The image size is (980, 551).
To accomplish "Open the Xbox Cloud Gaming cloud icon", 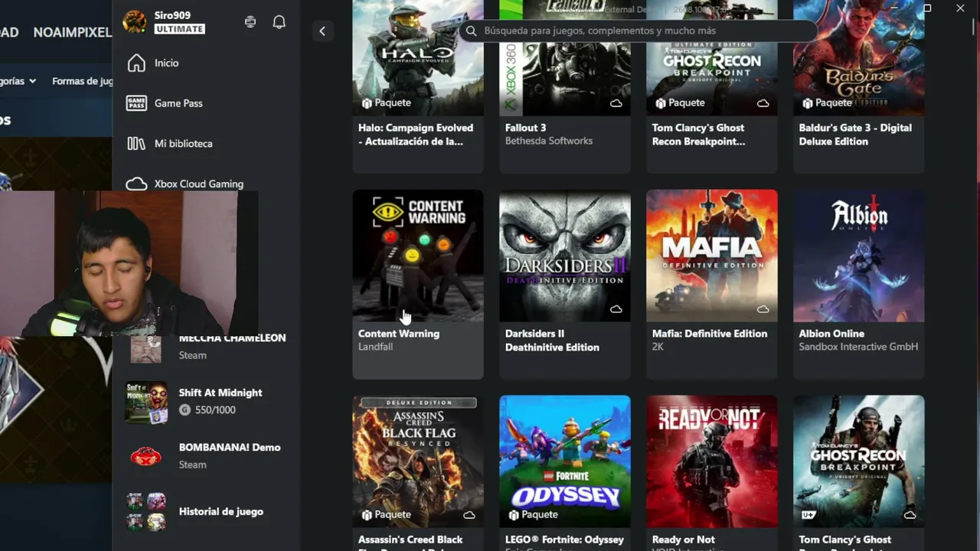I will [x=136, y=184].
